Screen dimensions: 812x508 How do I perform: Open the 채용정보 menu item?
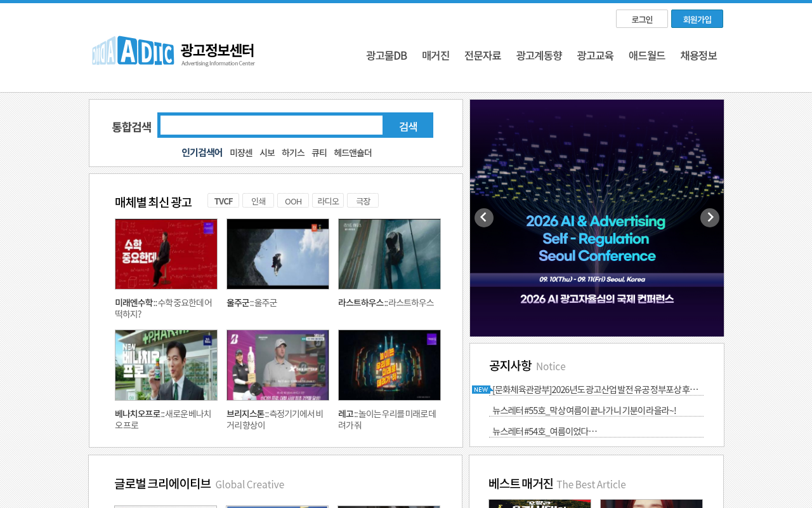click(x=698, y=55)
